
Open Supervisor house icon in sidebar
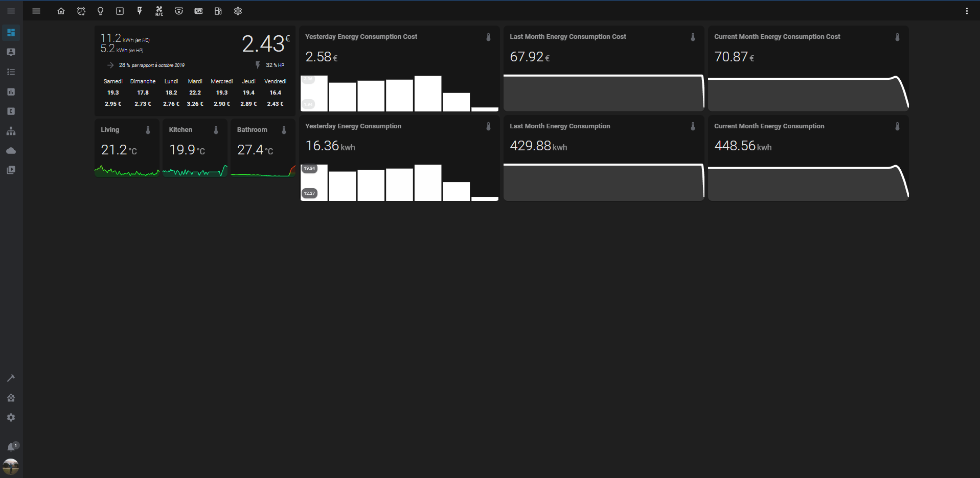11,398
